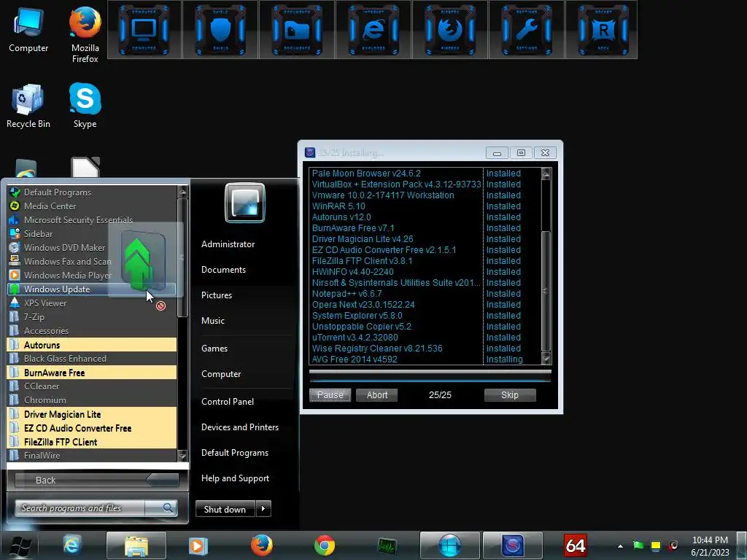Expand the FileZilla FTP Client folder
Viewport: 747px width, 560px height.
coord(91,441)
